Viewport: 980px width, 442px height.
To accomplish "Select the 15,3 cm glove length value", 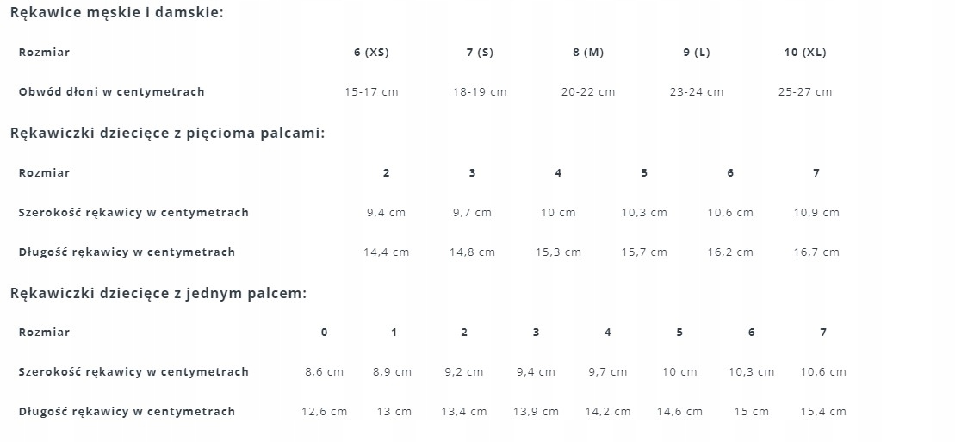I will point(558,252).
